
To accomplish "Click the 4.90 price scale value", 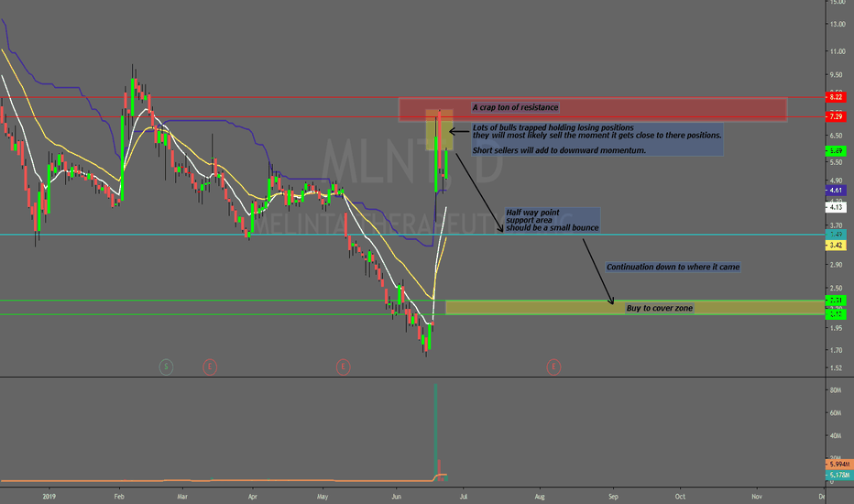I will tap(837, 181).
